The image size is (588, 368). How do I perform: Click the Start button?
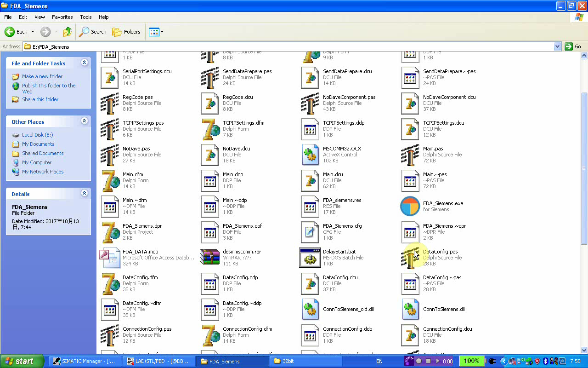22,361
